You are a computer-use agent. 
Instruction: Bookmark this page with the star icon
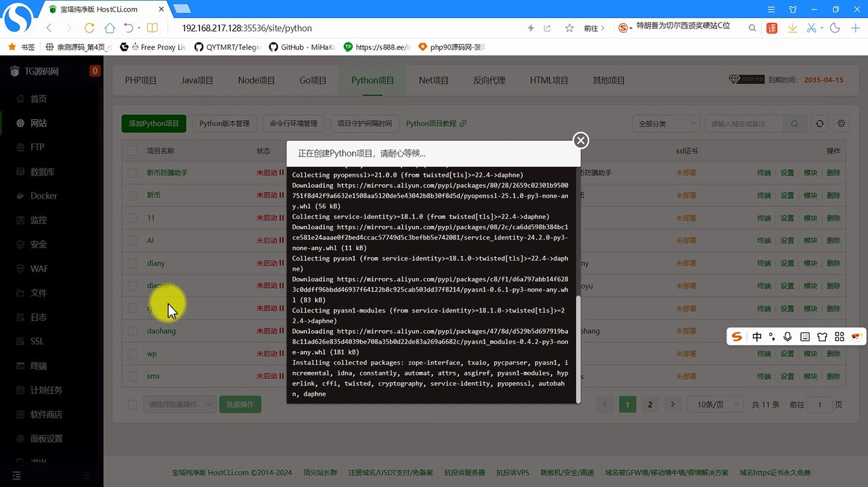569,28
